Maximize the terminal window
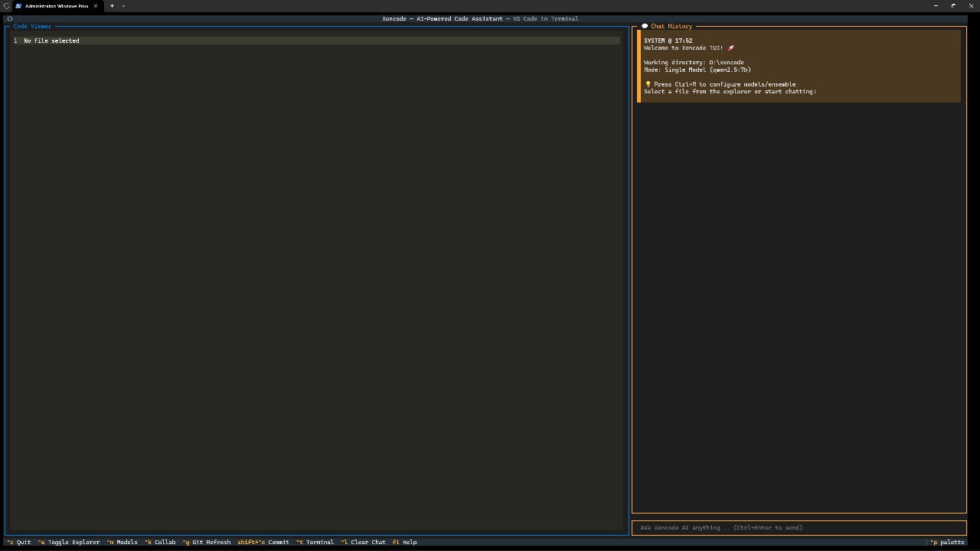 (953, 6)
